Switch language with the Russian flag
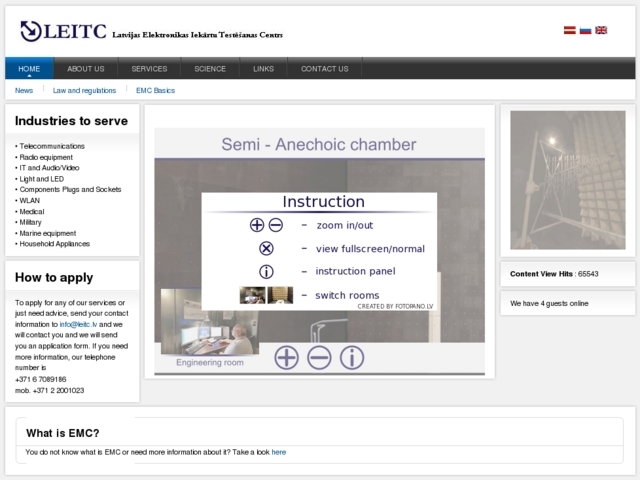The image size is (640, 480). tap(585, 30)
